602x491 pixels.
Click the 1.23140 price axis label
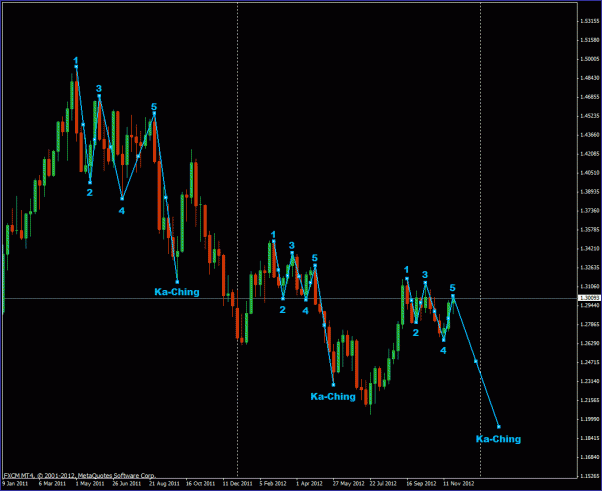[590, 381]
